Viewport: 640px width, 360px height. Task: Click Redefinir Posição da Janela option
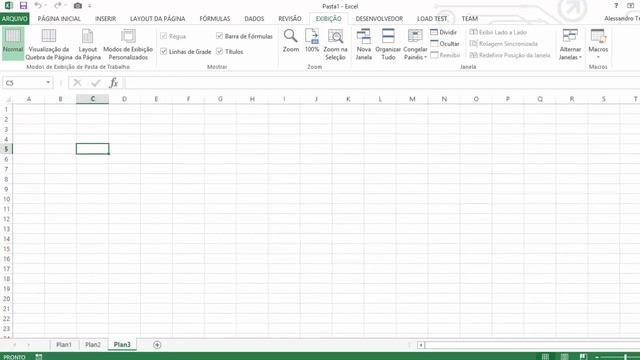point(510,55)
